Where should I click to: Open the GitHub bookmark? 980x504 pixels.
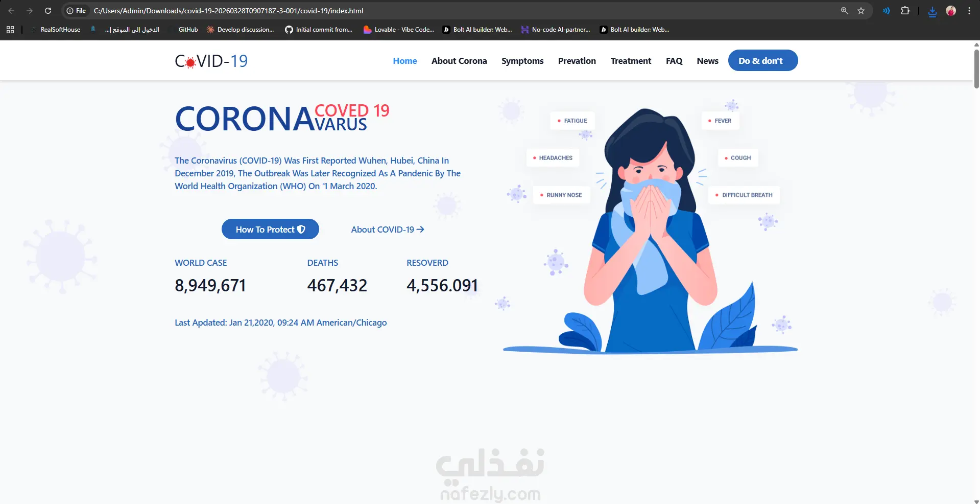click(x=183, y=30)
